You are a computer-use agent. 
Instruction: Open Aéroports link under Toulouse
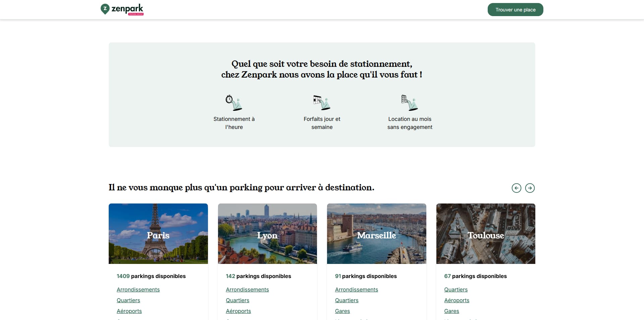(457, 300)
